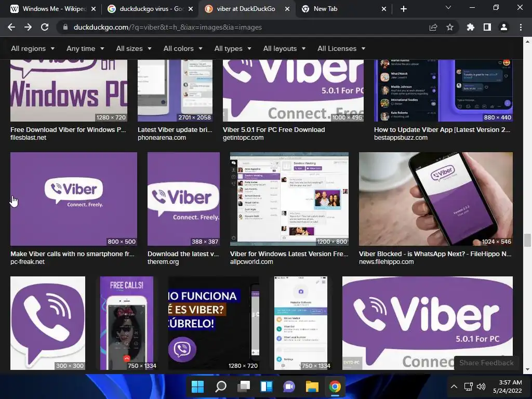The width and height of the screenshot is (532, 399).
Task: Expand the All layouts filter
Action: [284, 48]
